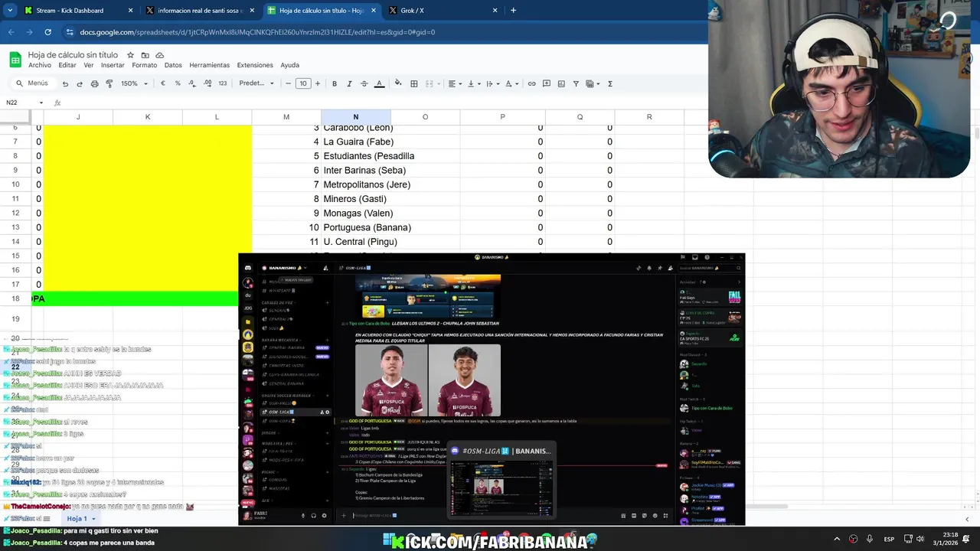Open the Datos menu
Image resolution: width=980 pixels, height=551 pixels.
pyautogui.click(x=173, y=65)
